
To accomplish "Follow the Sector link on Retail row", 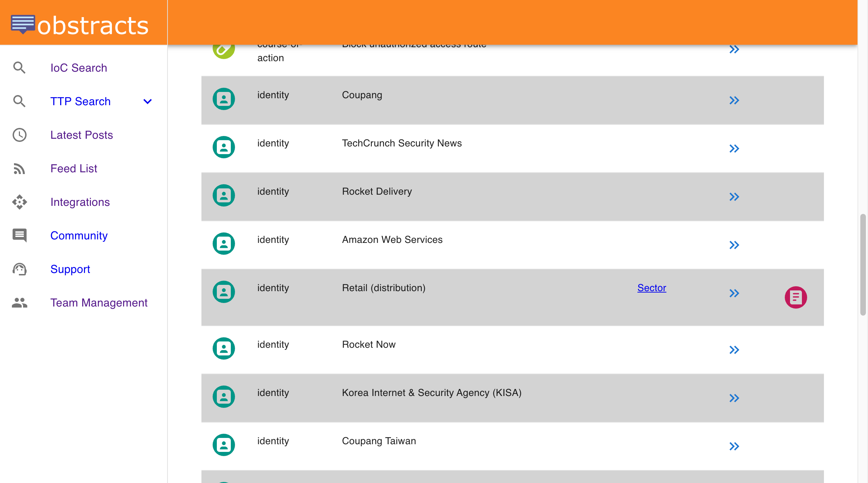I will [x=652, y=288].
